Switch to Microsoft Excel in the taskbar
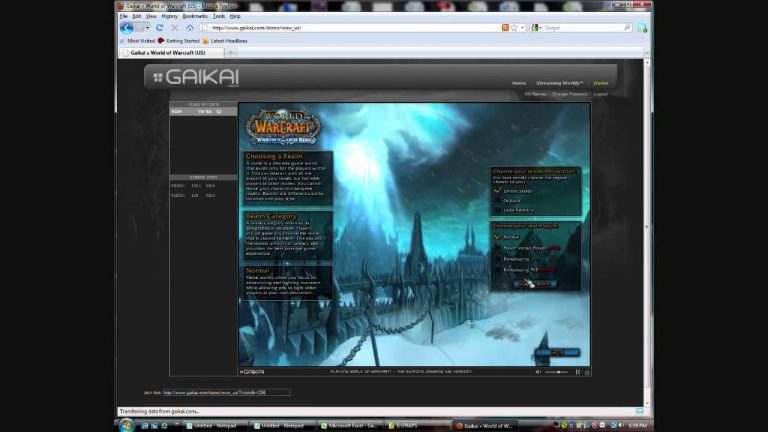Screen dimensions: 768x432 [x=351, y=426]
